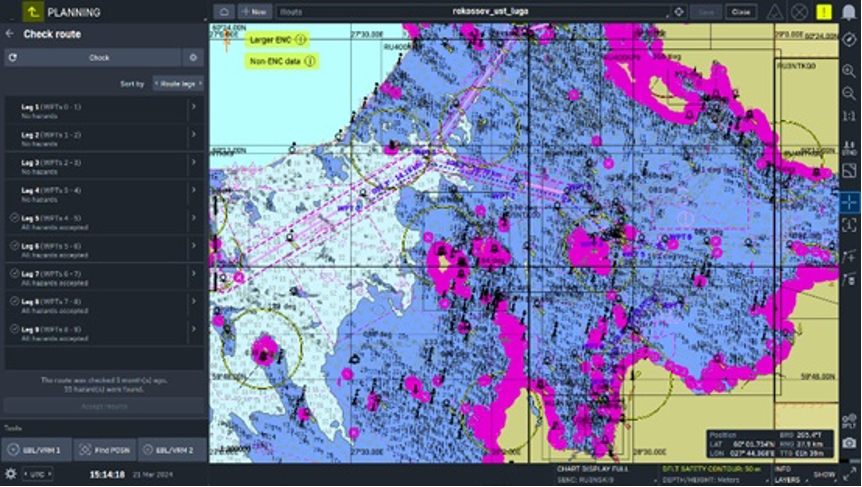The width and height of the screenshot is (862, 487).
Task: Toggle accepted checkmark on Leg 7
Action: 14,273
